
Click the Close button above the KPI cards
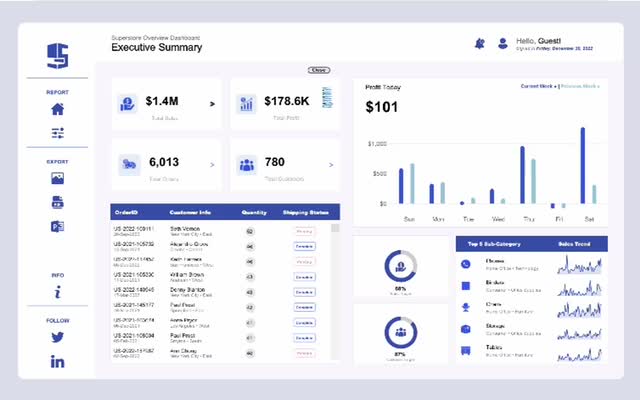(x=319, y=70)
